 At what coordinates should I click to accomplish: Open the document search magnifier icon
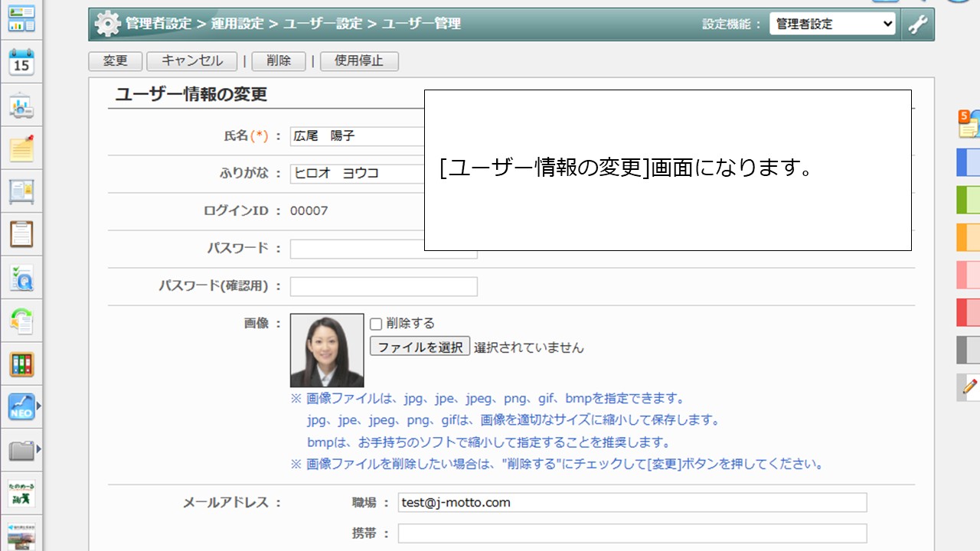(21, 279)
